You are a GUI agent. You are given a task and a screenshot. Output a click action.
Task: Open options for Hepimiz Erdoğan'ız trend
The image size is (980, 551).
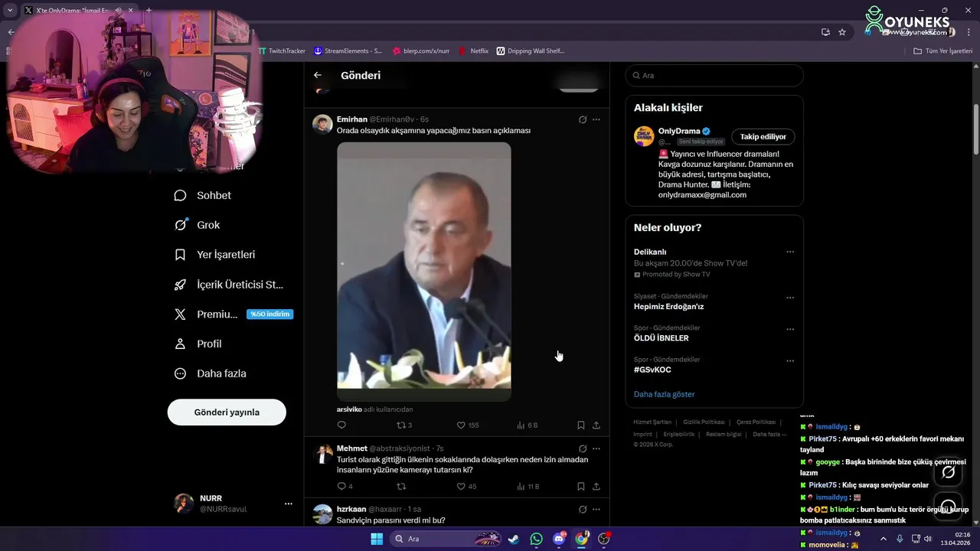[790, 298]
